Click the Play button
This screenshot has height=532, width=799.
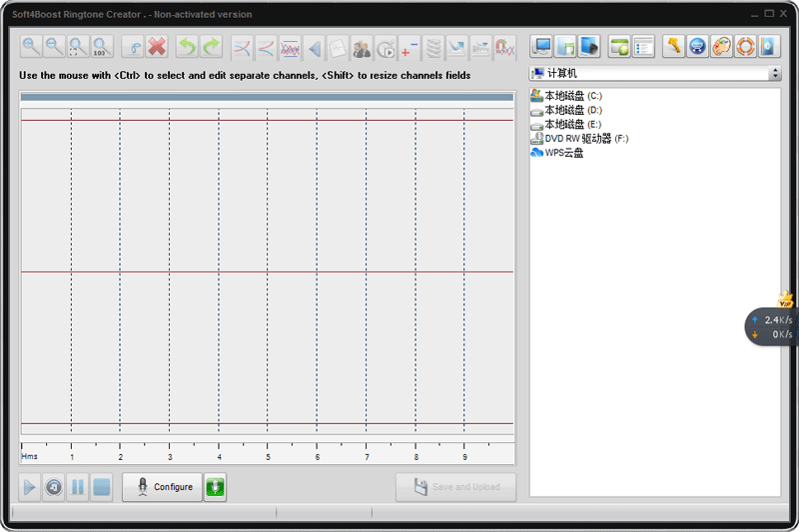[30, 487]
